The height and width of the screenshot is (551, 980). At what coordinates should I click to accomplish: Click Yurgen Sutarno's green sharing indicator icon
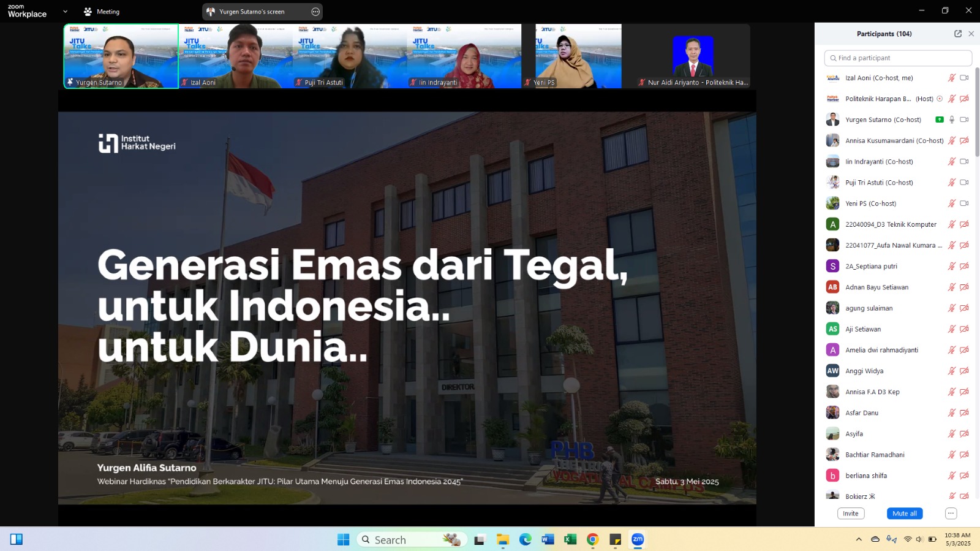(939, 120)
